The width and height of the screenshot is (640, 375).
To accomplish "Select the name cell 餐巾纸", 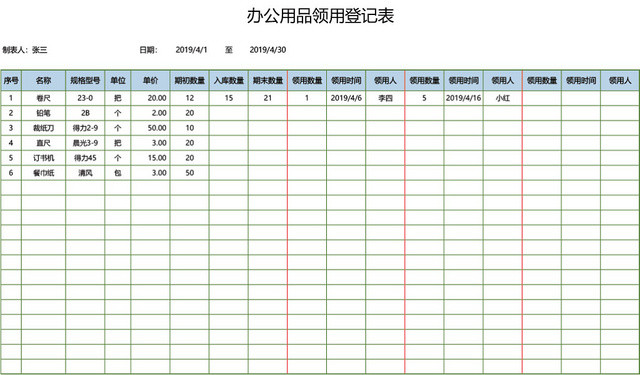I will [43, 173].
